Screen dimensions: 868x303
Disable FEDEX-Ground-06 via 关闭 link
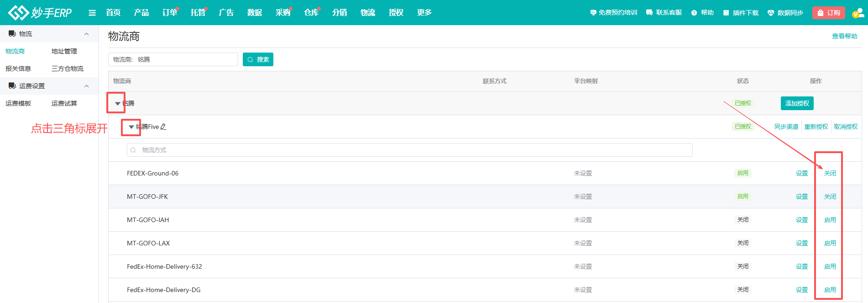(830, 173)
